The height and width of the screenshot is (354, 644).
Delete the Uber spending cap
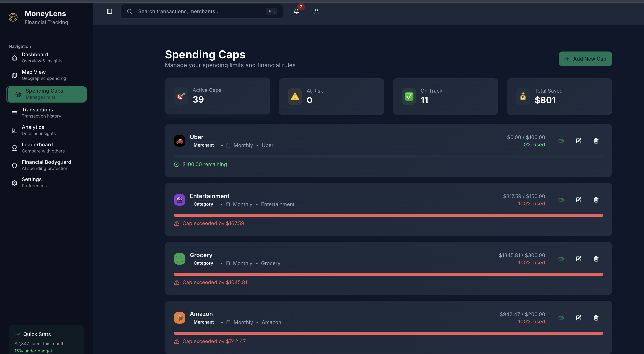pyautogui.click(x=596, y=141)
